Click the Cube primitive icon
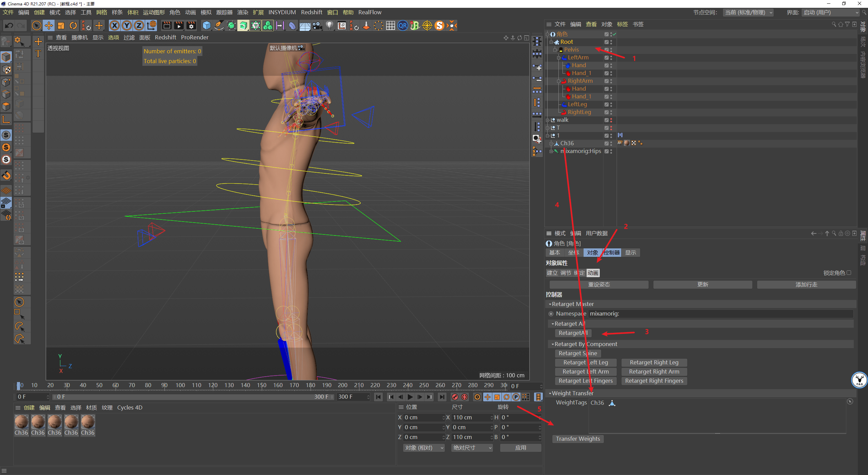The height and width of the screenshot is (475, 868). pyautogui.click(x=206, y=25)
